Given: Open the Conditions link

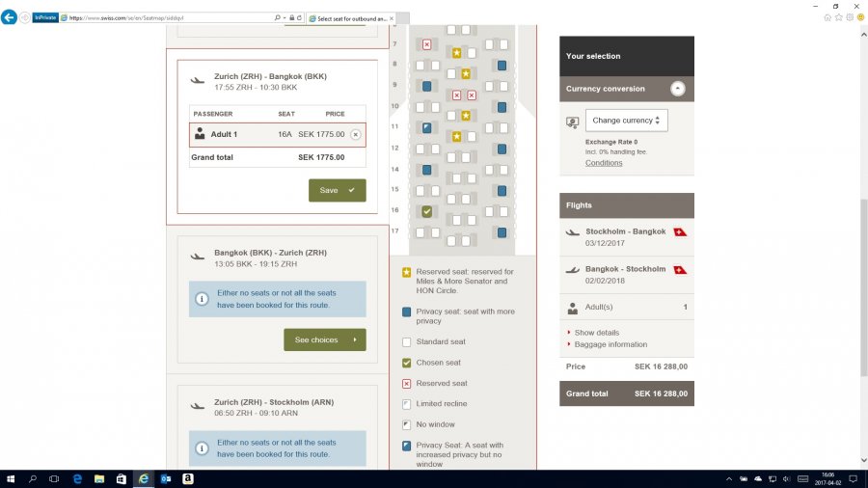Looking at the screenshot, I should (604, 163).
